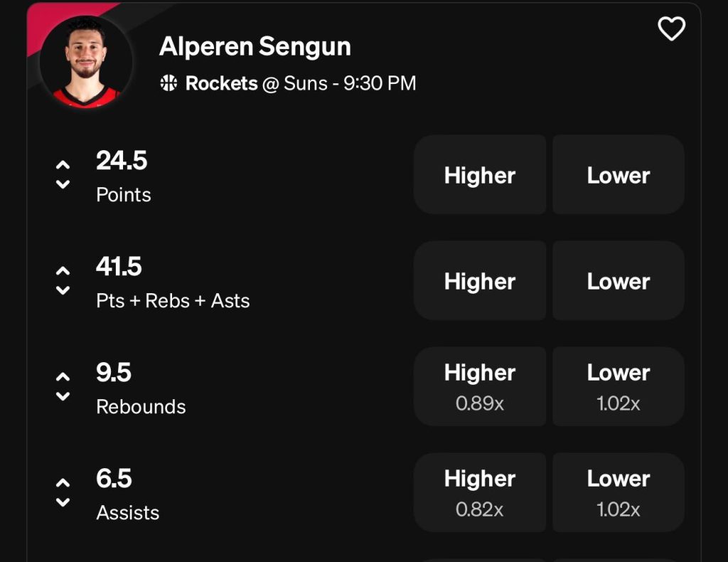This screenshot has height=562, width=728.
Task: Open Alperen Sengun's player photo
Action: (86, 62)
